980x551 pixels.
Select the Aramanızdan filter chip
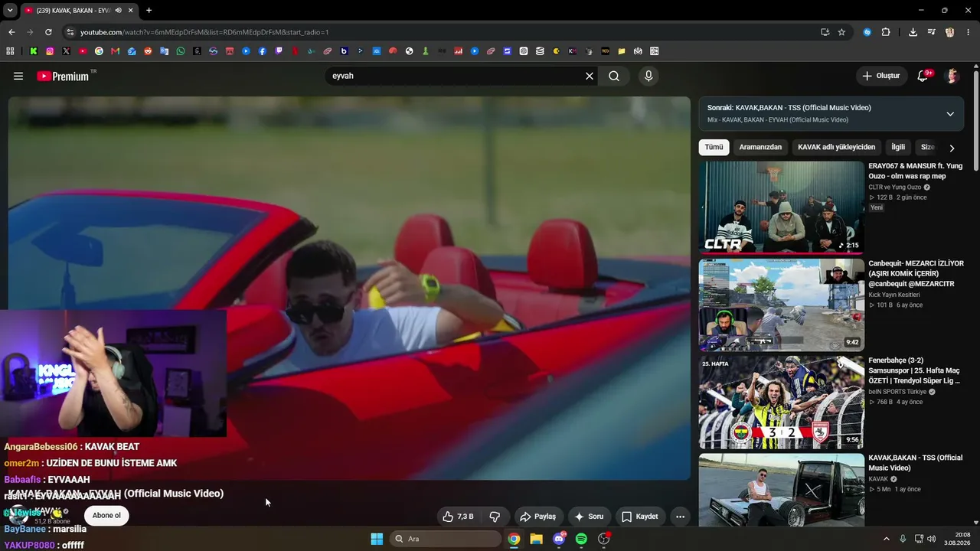760,147
